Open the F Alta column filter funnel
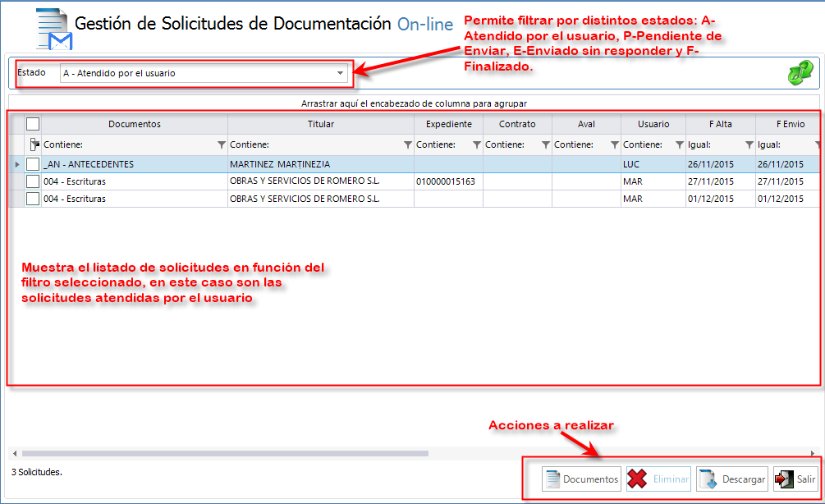This screenshot has width=825, height=504. click(x=749, y=144)
